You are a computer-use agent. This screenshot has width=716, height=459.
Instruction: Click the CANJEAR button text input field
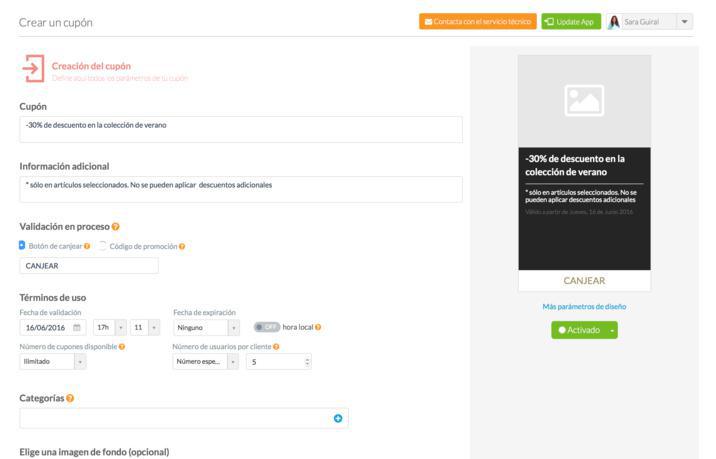89,266
